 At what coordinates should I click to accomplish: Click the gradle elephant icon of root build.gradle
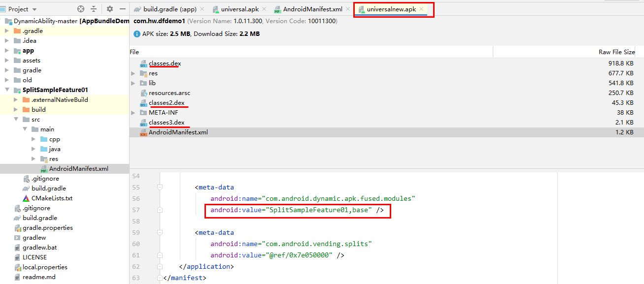[17, 218]
